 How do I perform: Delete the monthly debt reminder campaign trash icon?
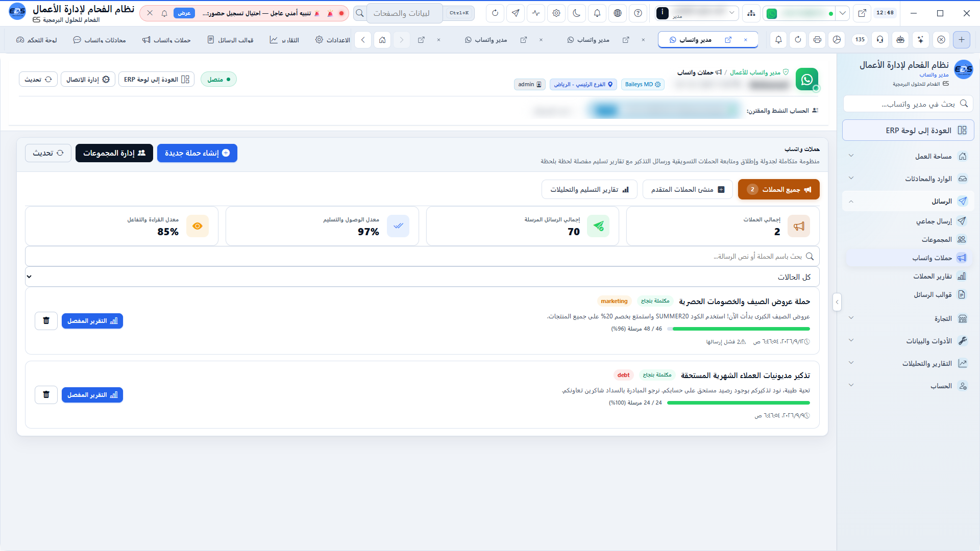point(46,395)
